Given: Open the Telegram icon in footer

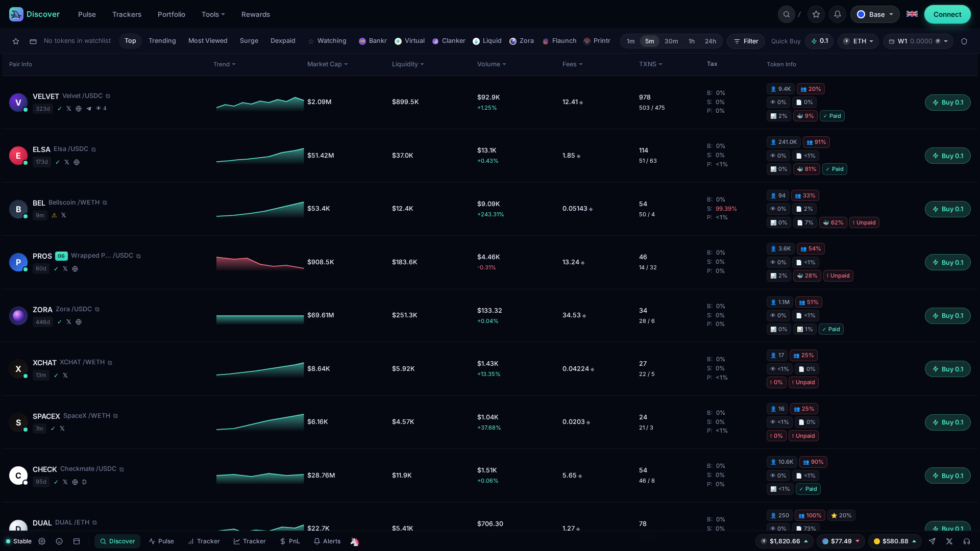Looking at the screenshot, I should 932,541.
